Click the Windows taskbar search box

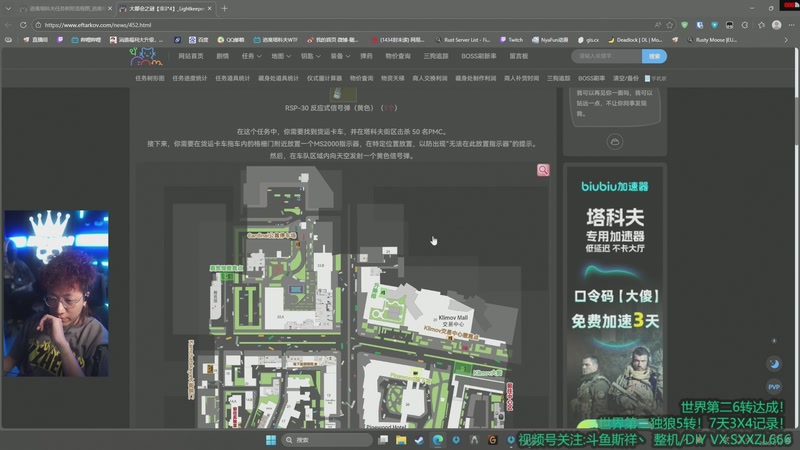[327, 440]
